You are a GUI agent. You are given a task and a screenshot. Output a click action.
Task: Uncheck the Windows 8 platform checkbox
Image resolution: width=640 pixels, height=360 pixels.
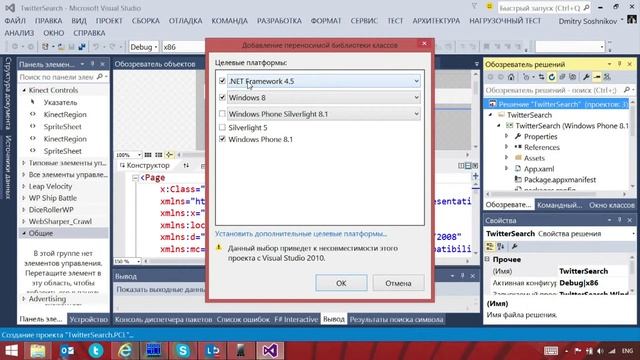pos(222,97)
